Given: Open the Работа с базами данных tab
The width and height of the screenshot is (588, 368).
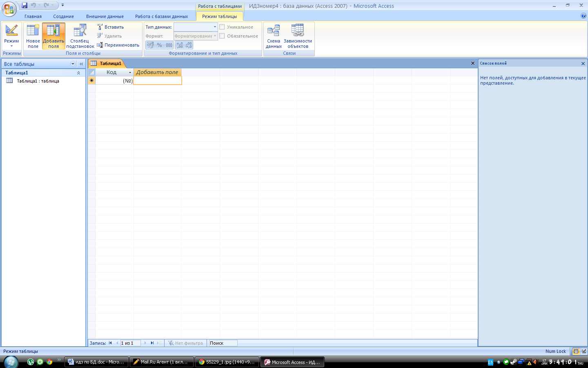Looking at the screenshot, I should click(x=162, y=16).
